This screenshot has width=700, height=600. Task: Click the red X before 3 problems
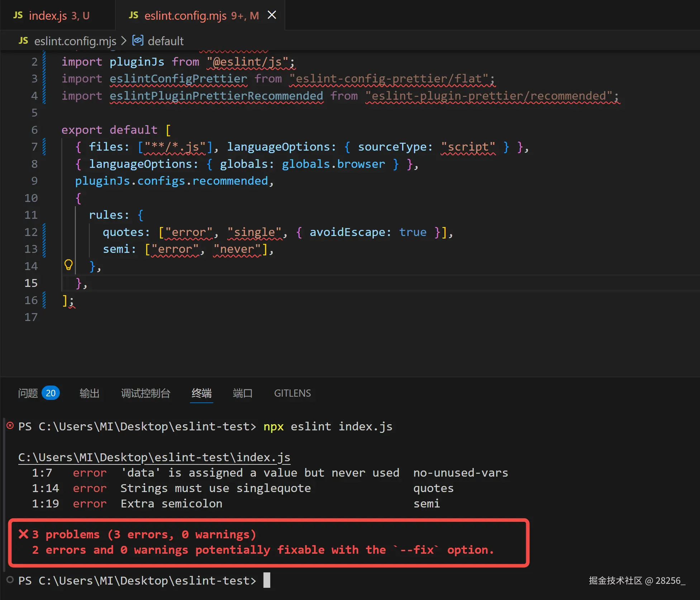23,534
